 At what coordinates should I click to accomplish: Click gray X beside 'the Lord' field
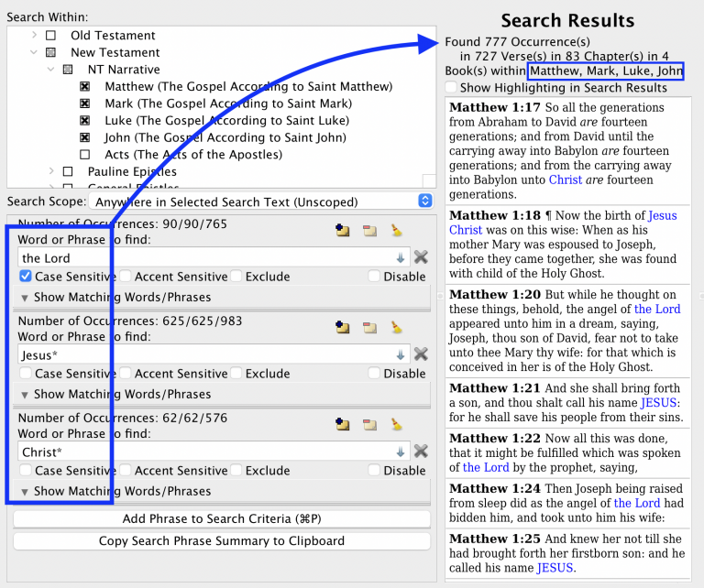421,257
